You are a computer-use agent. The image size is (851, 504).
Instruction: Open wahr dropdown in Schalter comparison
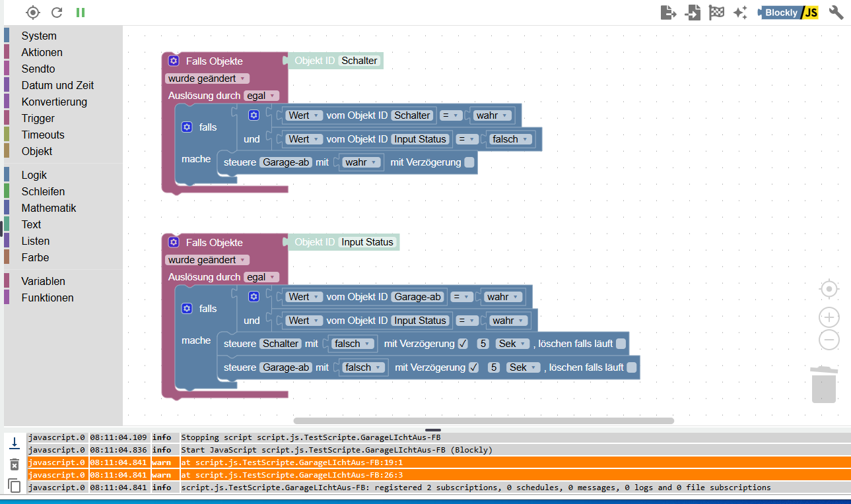[x=492, y=115]
